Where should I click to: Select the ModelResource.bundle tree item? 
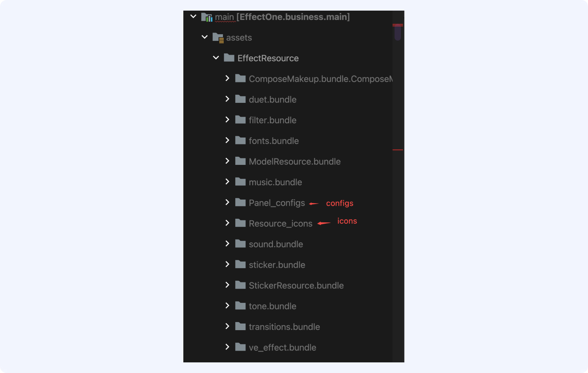click(x=294, y=162)
